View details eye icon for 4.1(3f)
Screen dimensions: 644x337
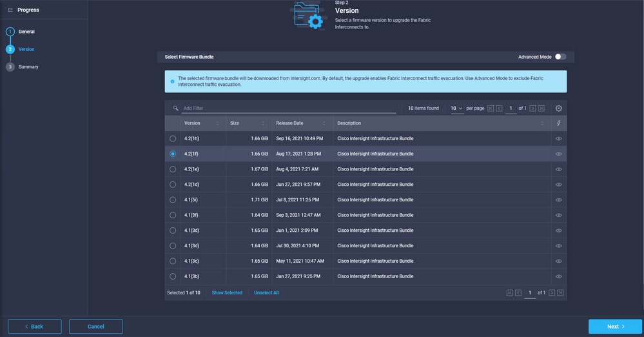(558, 215)
